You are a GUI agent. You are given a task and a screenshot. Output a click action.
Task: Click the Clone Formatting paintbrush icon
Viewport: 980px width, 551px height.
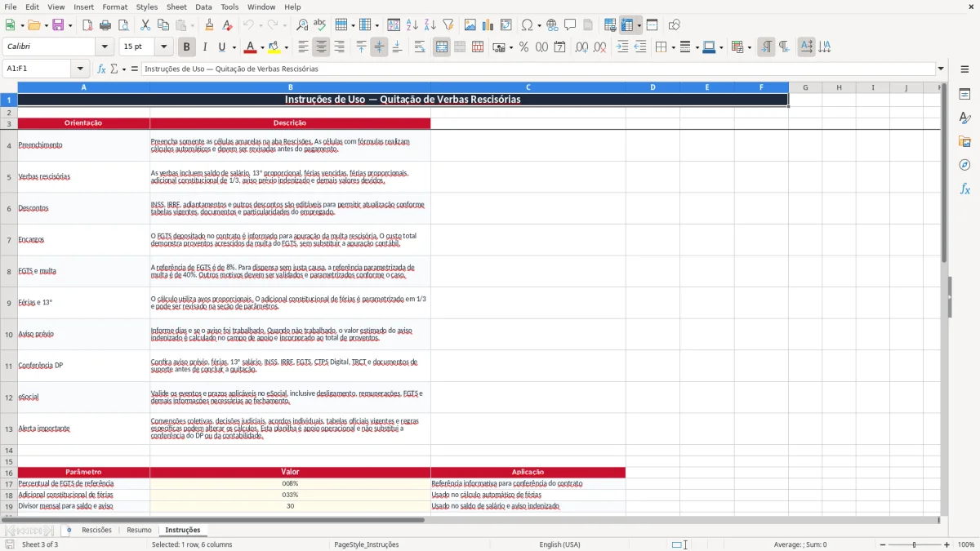point(210,25)
